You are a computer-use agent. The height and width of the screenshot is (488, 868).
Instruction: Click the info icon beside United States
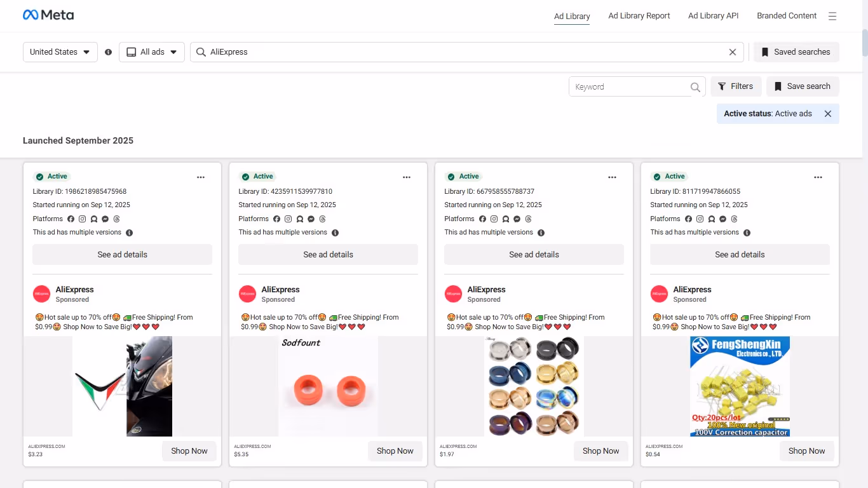108,52
